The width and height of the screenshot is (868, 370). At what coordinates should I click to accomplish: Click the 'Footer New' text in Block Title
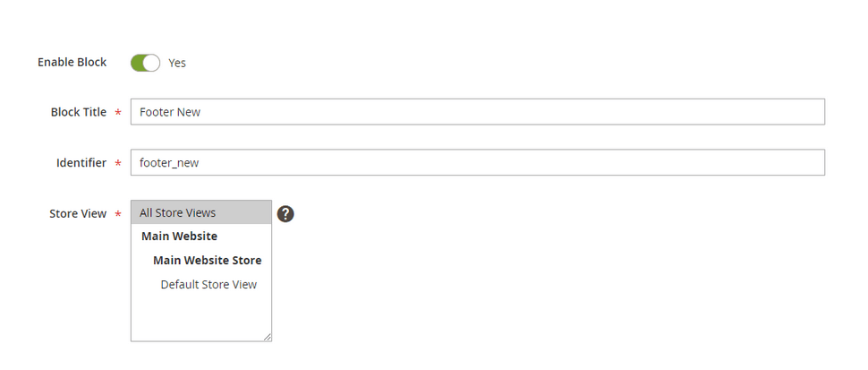tap(170, 112)
